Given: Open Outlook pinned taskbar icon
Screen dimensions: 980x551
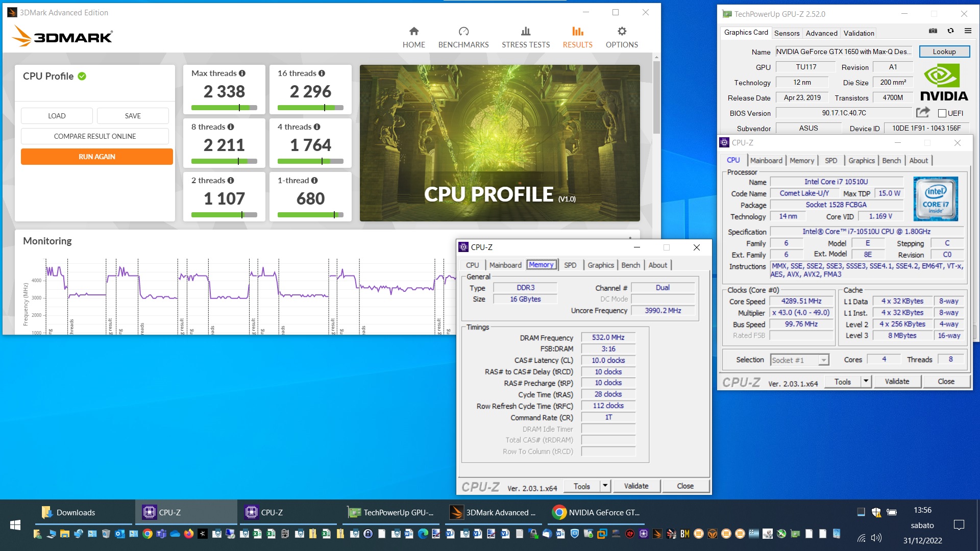Looking at the screenshot, I should coord(120,534).
